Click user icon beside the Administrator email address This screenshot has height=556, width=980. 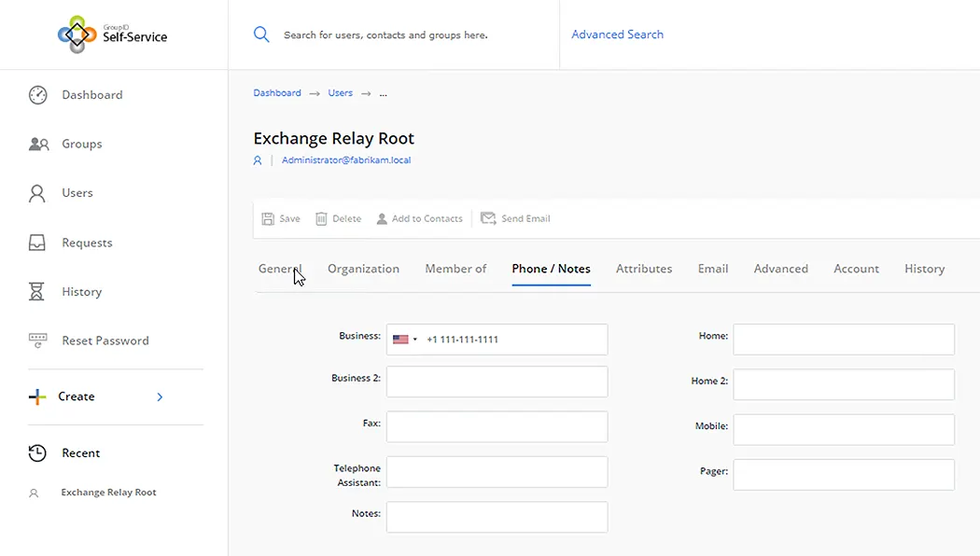pos(258,160)
